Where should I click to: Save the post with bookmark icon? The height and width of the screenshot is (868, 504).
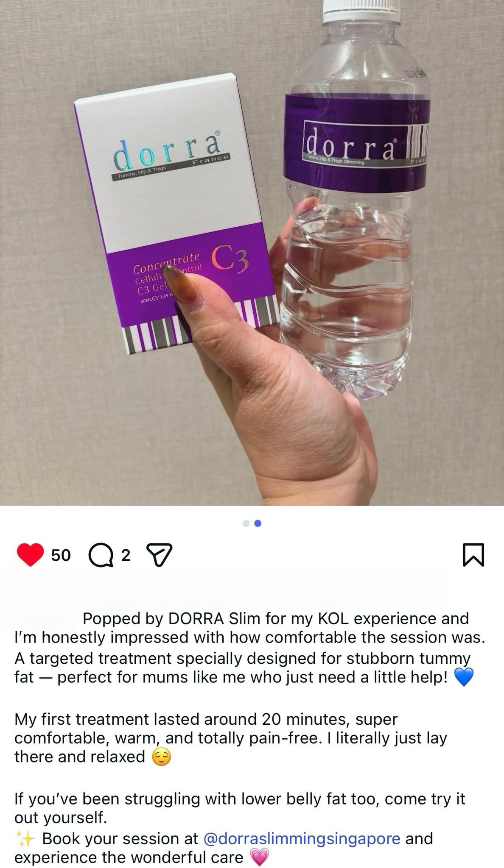point(473,555)
